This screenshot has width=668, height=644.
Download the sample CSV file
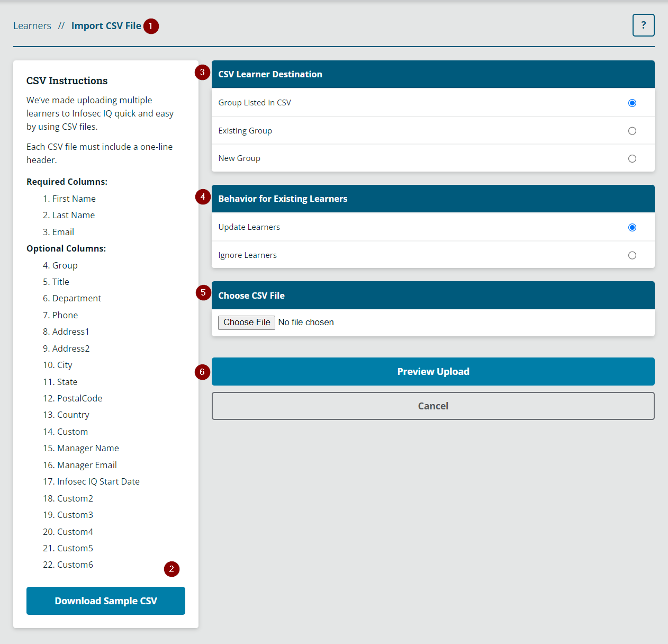(105, 601)
